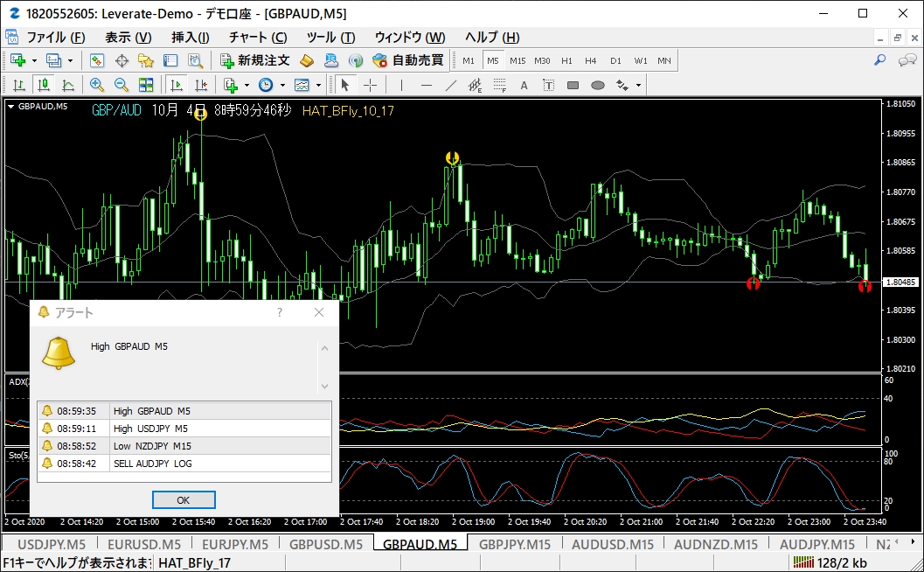
Task: Zoom in on the chart
Action: point(97,86)
